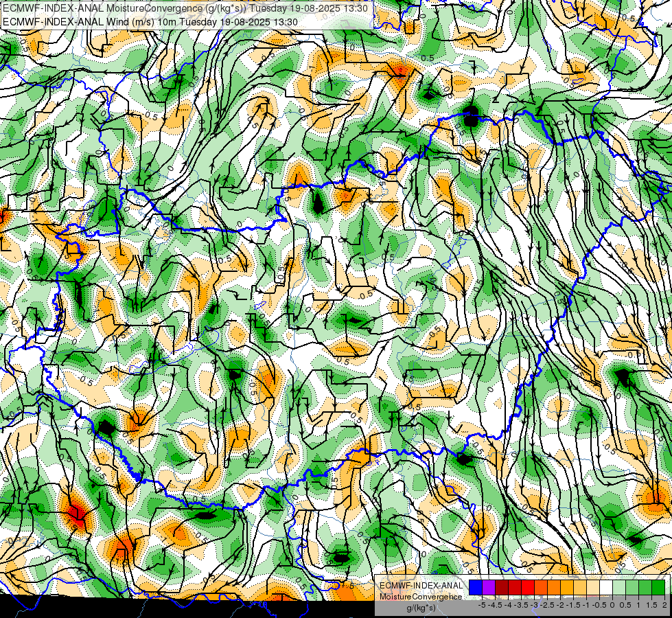Image resolution: width=672 pixels, height=618 pixels.
Task: Select the legend swatch between -4.5 and -4
Action: 502,588
